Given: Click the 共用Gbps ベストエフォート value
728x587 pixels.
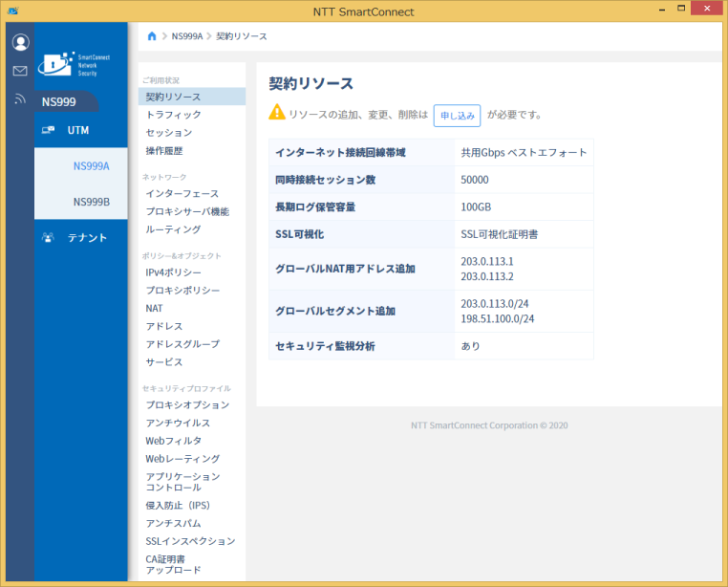Looking at the screenshot, I should tap(524, 152).
